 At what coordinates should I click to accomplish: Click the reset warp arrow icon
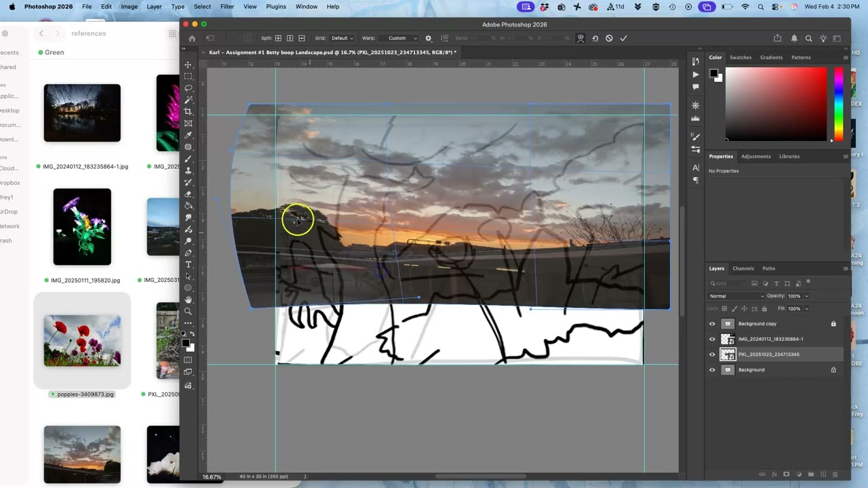coord(595,38)
